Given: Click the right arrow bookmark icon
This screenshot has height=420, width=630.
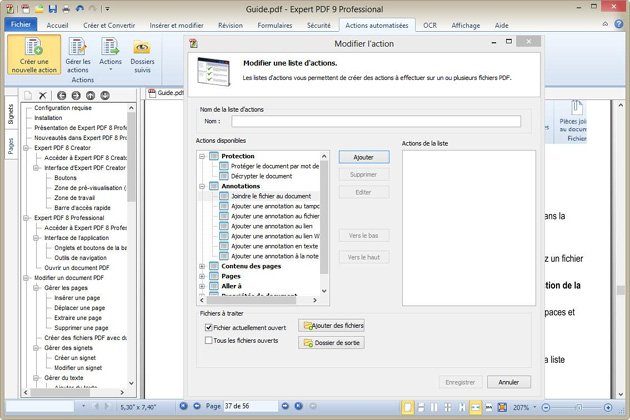Looking at the screenshot, I should (76, 95).
